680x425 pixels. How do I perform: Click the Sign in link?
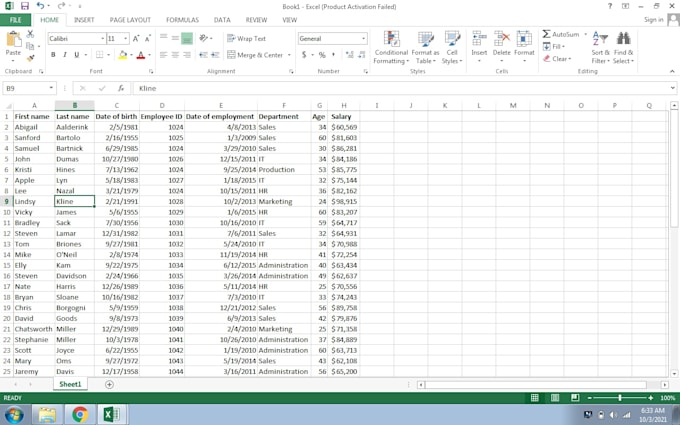(x=654, y=20)
